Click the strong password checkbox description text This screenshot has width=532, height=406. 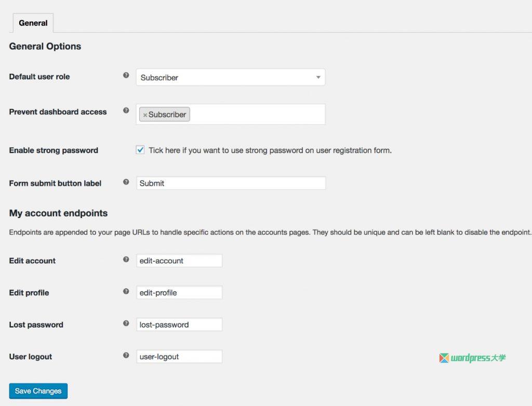coord(270,151)
